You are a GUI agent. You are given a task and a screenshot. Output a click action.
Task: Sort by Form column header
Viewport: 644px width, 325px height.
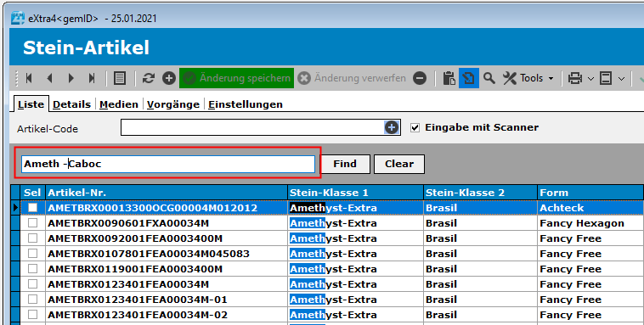coord(590,193)
